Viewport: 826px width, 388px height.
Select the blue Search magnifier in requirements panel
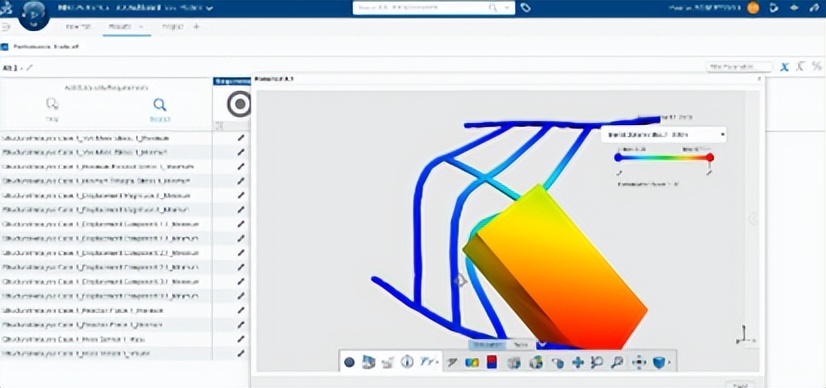click(x=160, y=110)
